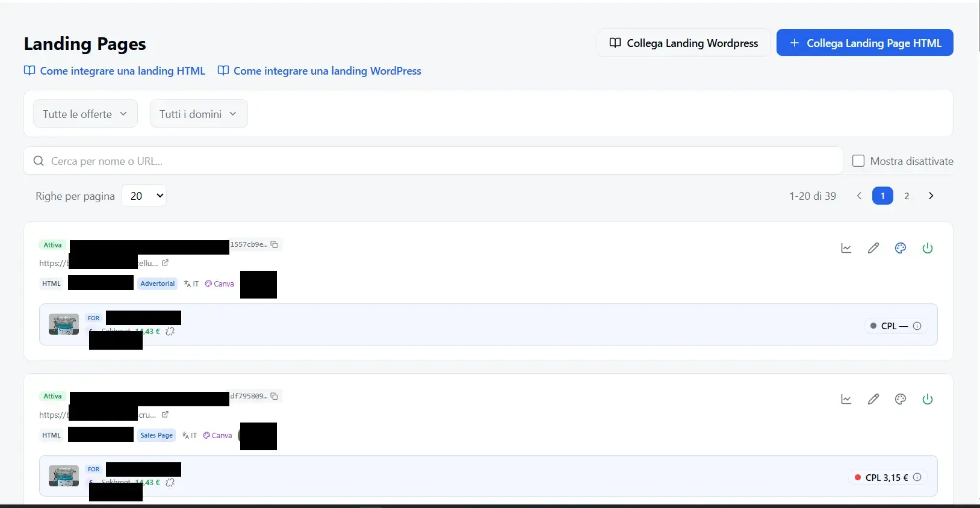Click the CPL 3,15 € badge
The image size is (980, 508).
888,477
